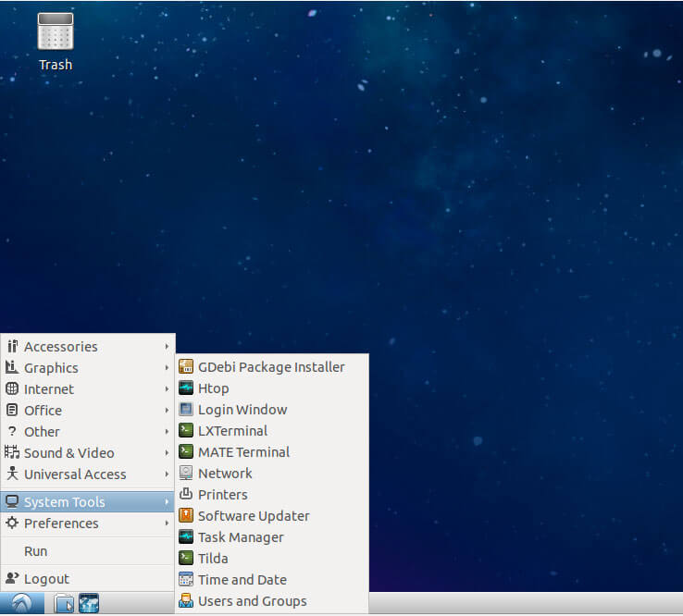Expand the Graphics category
Image resolution: width=683 pixels, height=616 pixels.
88,368
